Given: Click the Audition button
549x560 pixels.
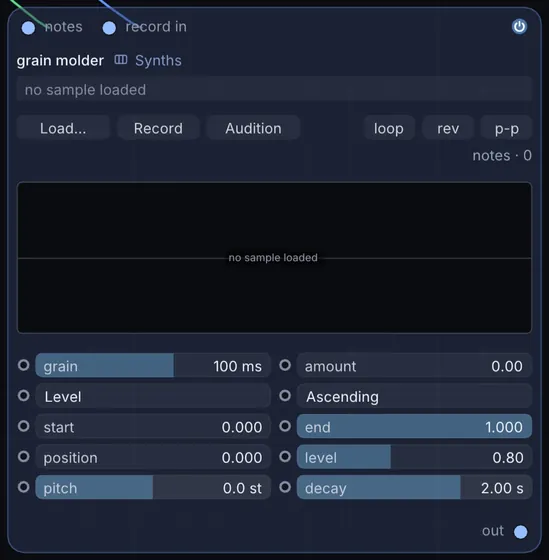Looking at the screenshot, I should [x=253, y=128].
